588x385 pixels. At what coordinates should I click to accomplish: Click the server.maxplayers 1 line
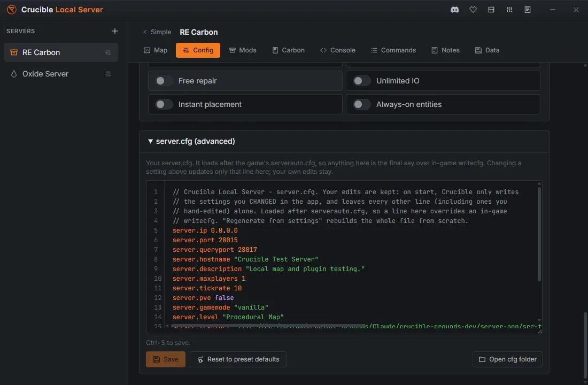click(209, 279)
